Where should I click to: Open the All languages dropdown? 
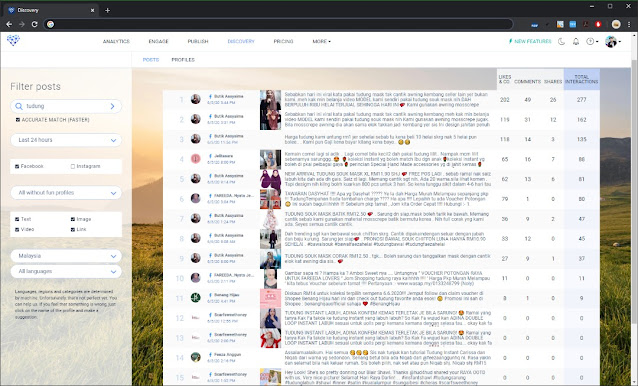click(x=66, y=271)
